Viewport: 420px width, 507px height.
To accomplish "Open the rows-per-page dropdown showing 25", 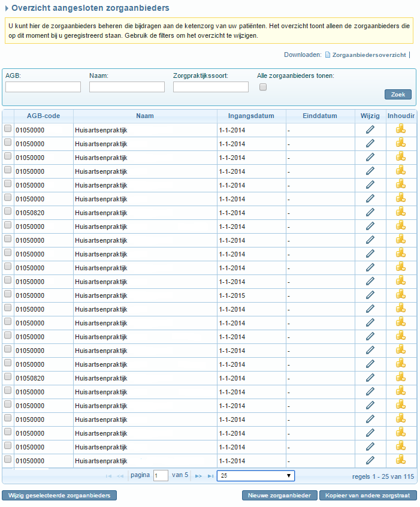I will pyautogui.click(x=256, y=476).
